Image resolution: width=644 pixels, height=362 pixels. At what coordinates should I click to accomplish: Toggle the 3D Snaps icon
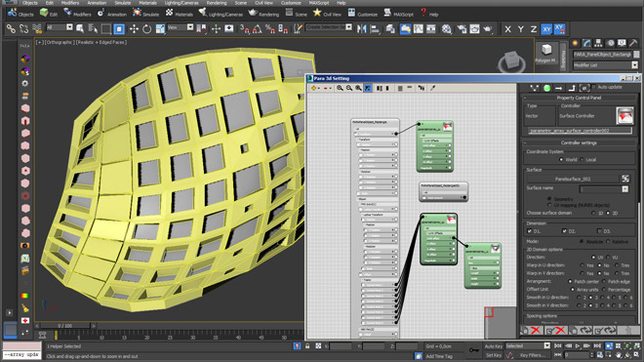coord(244,28)
